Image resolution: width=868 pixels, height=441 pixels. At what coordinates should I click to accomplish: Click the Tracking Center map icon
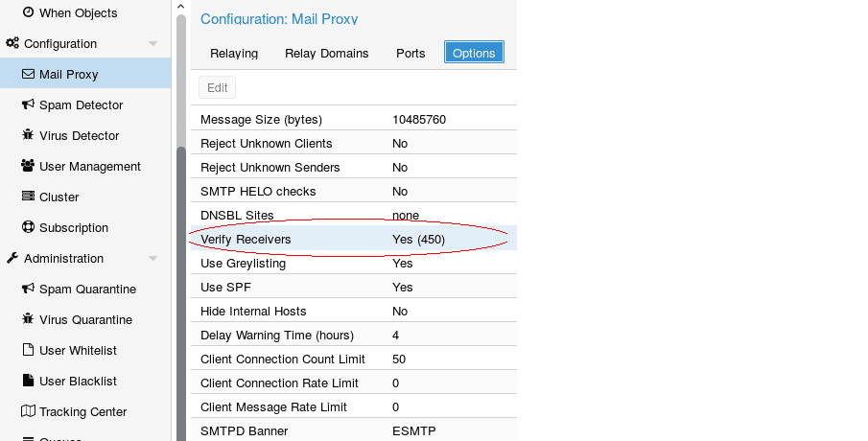28,411
